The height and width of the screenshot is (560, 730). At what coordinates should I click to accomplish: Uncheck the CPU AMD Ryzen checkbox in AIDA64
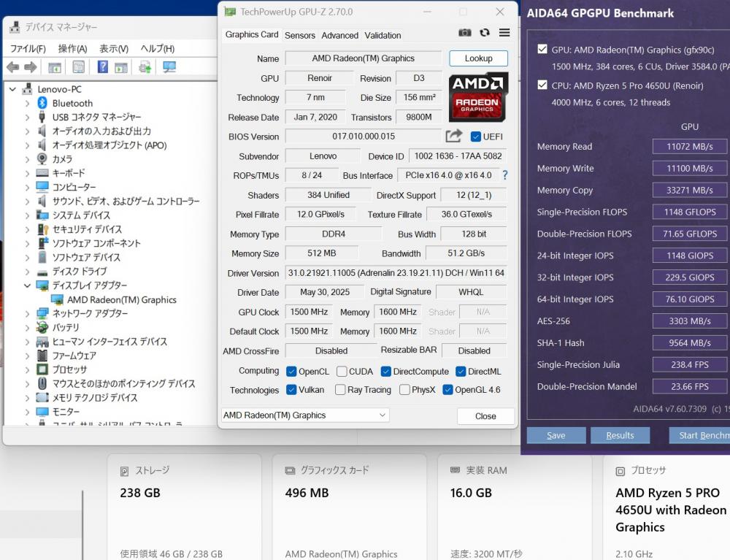[542, 85]
